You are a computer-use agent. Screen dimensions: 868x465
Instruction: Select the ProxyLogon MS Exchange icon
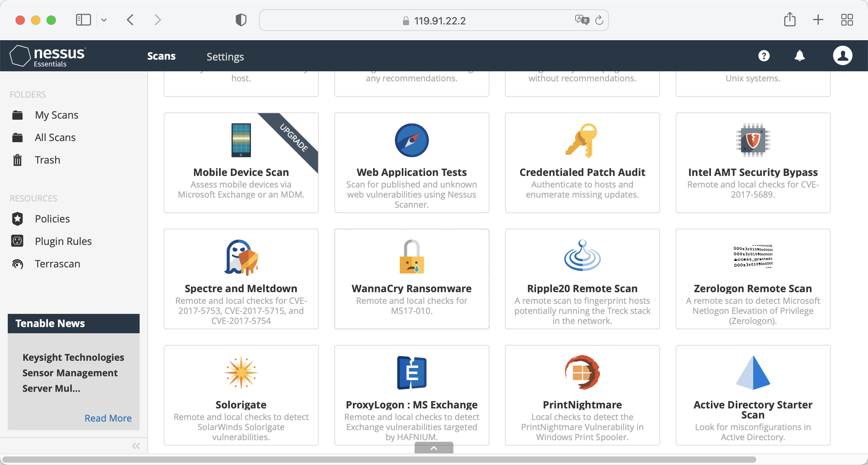(412, 372)
